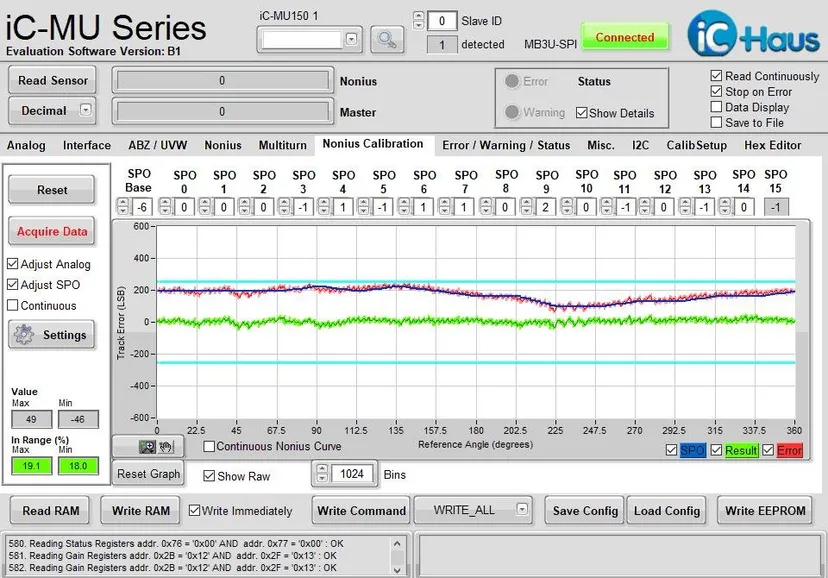828x578 pixels.
Task: Open the ABZ / UVW tab
Action: [157, 145]
